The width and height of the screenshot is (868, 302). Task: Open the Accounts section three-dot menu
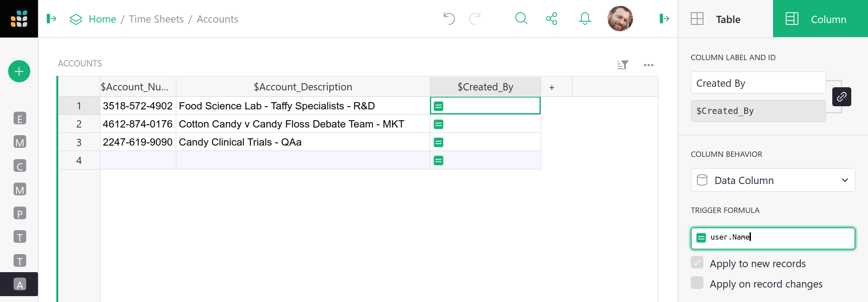[648, 65]
